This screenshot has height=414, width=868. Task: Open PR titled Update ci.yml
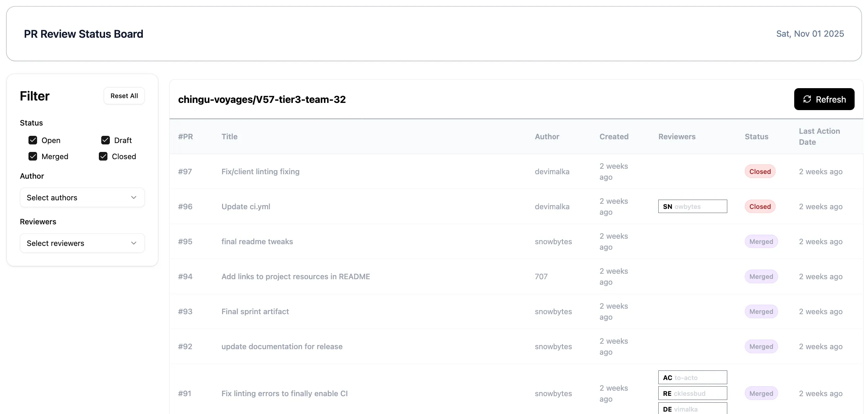click(246, 206)
